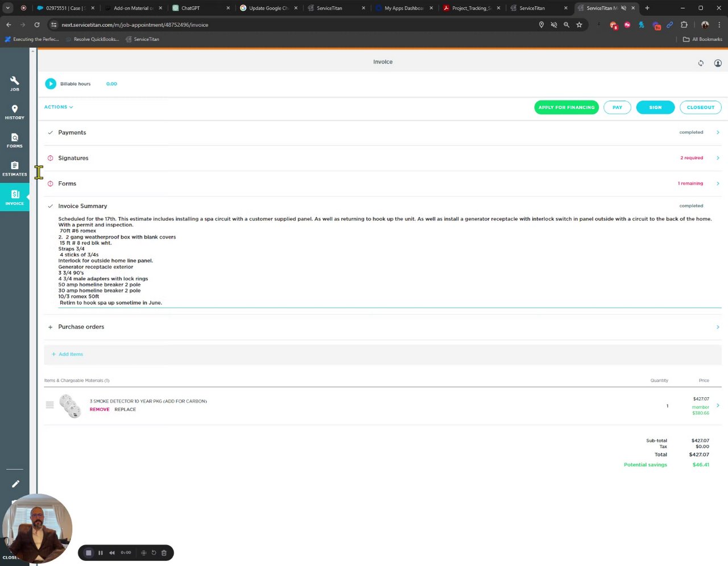Click the PAY button
Image resolution: width=728 pixels, height=566 pixels.
pos(617,107)
